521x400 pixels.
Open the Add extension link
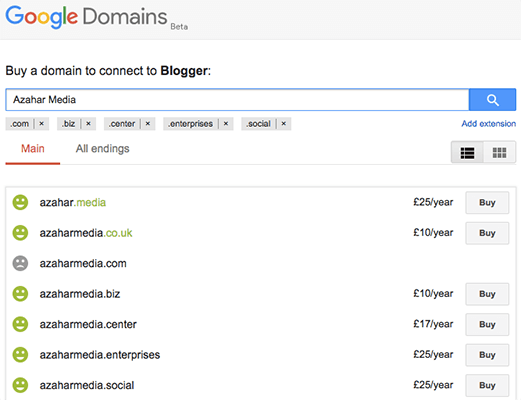point(489,124)
